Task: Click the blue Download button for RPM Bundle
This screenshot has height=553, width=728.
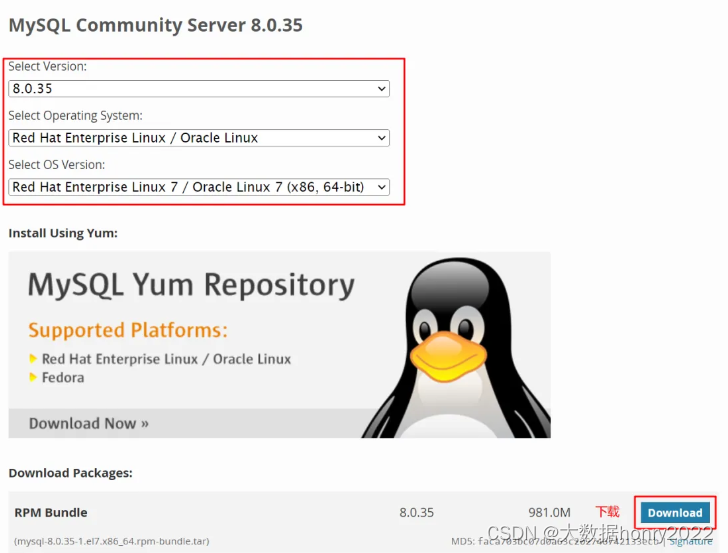Action: 675,513
